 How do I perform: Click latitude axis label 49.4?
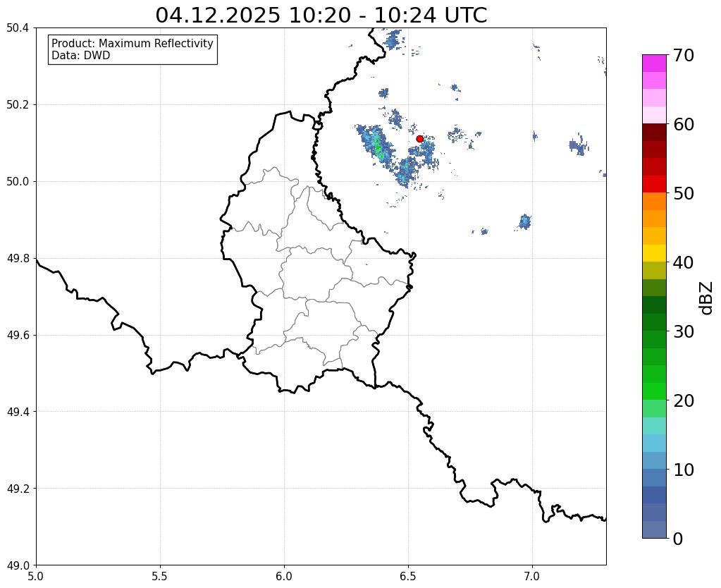[x=18, y=412]
